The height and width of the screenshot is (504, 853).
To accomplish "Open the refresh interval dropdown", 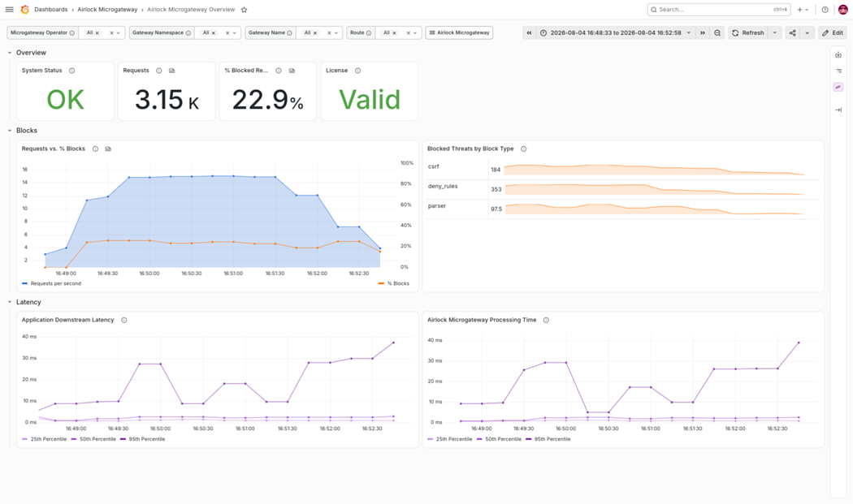I will (775, 32).
